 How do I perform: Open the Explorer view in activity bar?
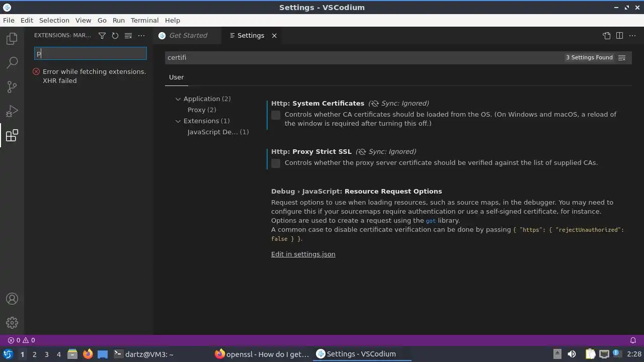coord(12,39)
